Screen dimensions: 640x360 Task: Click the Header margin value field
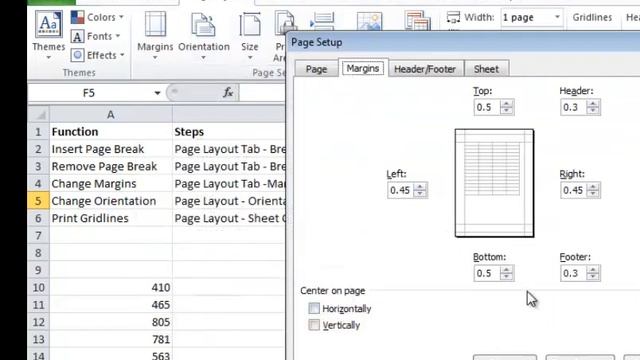click(x=573, y=107)
